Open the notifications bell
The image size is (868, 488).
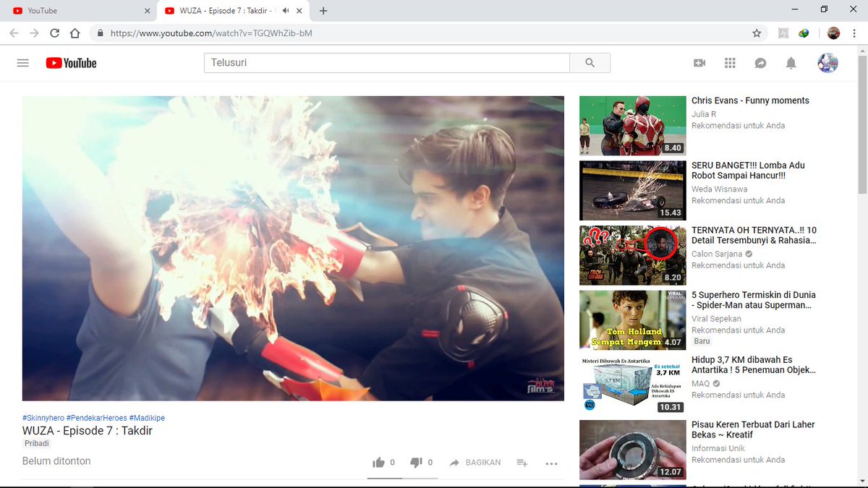tap(791, 63)
